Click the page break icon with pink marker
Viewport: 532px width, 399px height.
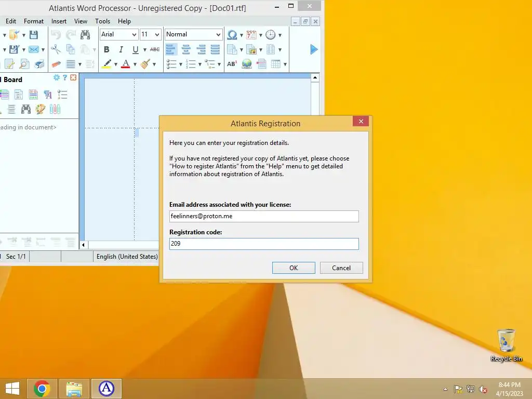261,64
